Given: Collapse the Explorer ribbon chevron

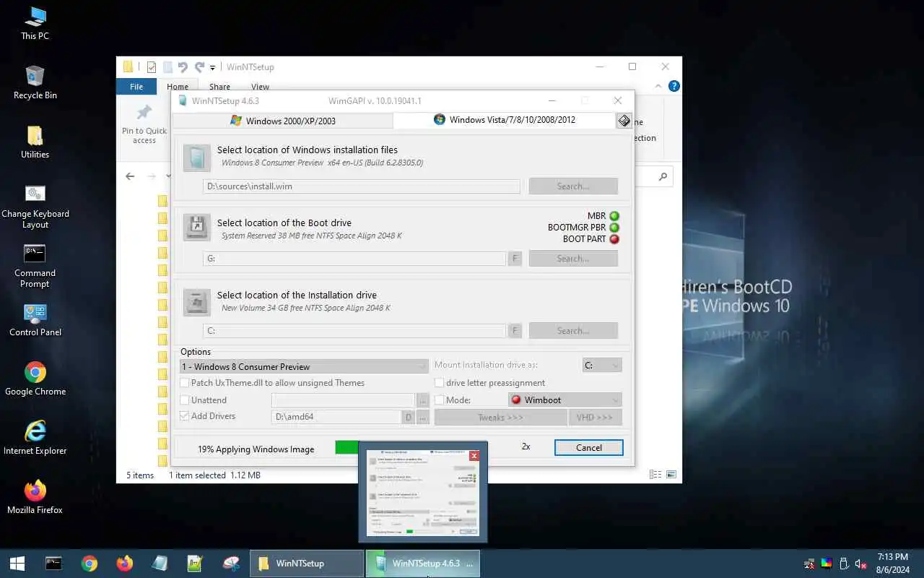Looking at the screenshot, I should coord(657,86).
